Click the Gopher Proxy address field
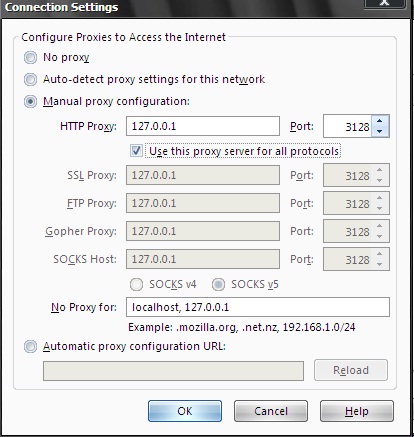The height and width of the screenshot is (437, 414). click(x=203, y=231)
